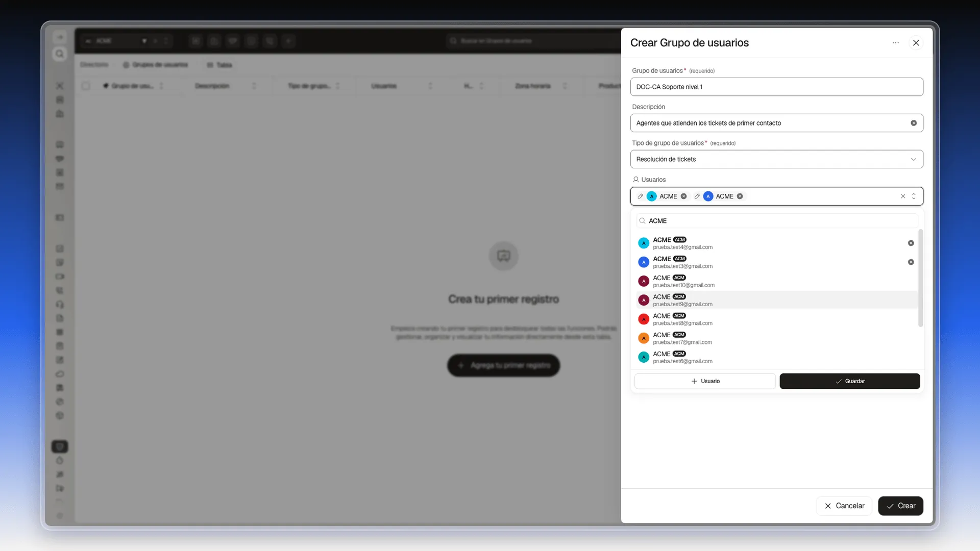
Task: Remove the first ACME user chip
Action: 683,196
